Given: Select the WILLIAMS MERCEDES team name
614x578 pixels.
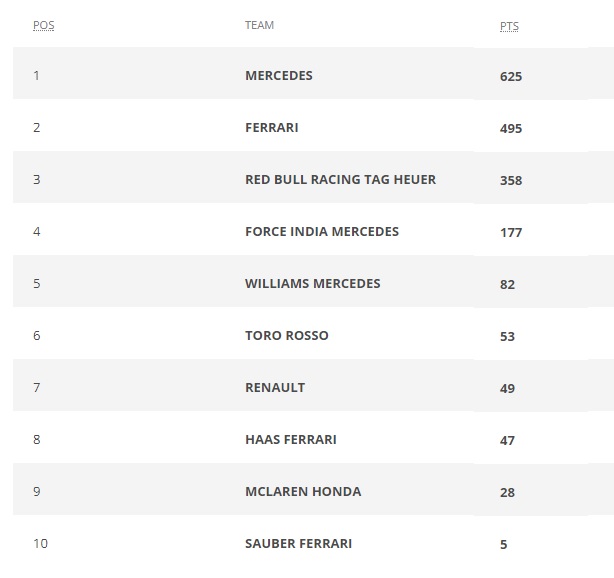Looking at the screenshot, I should (x=312, y=284).
